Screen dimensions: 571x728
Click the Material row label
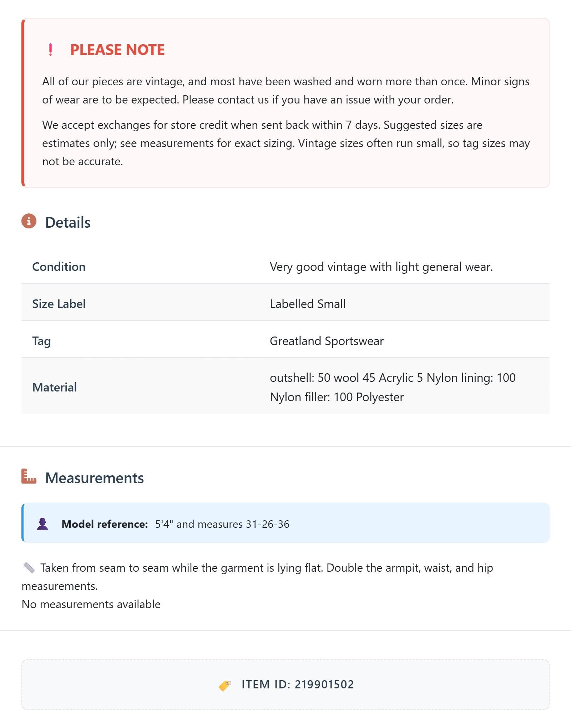(55, 387)
